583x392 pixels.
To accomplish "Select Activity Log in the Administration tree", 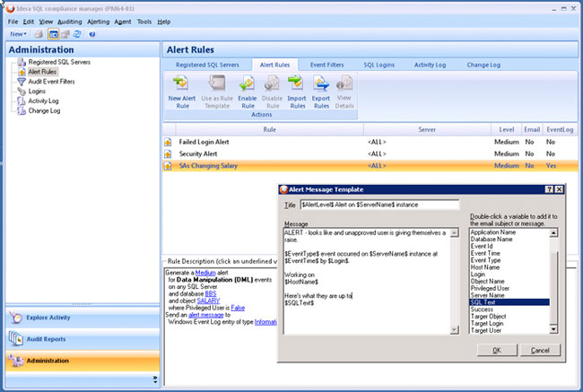I will [43, 100].
